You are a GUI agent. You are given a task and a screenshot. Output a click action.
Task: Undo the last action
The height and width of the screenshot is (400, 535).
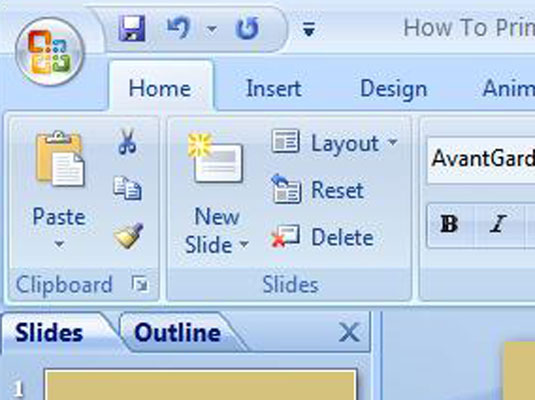click(x=178, y=28)
